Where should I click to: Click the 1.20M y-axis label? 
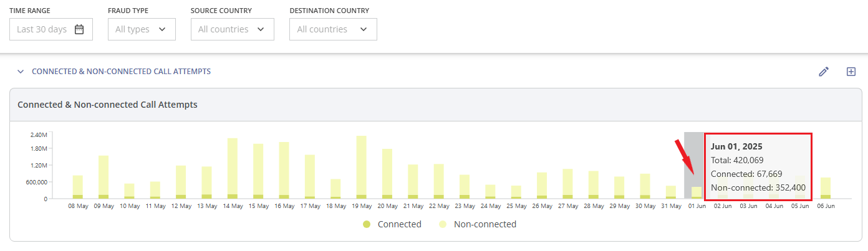[x=39, y=166]
